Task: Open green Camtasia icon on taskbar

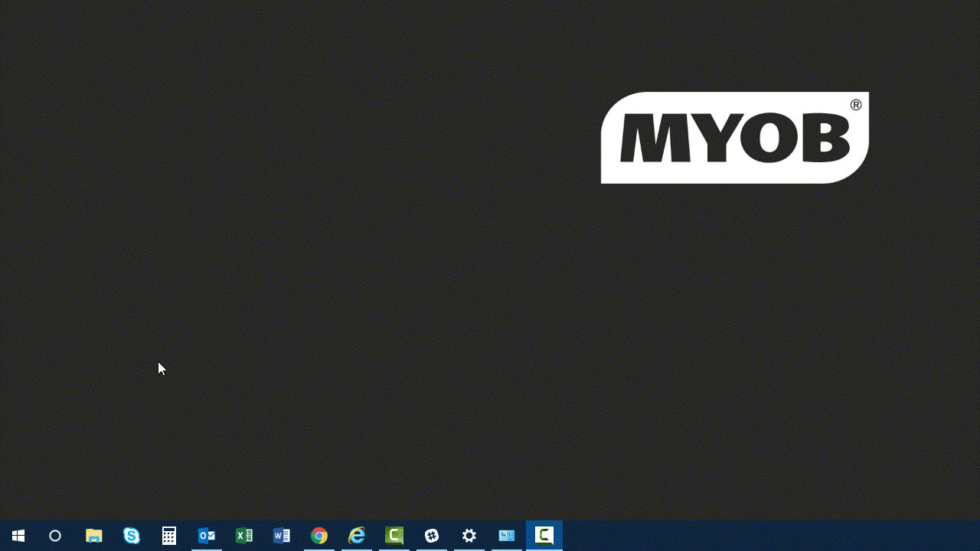Action: tap(394, 536)
